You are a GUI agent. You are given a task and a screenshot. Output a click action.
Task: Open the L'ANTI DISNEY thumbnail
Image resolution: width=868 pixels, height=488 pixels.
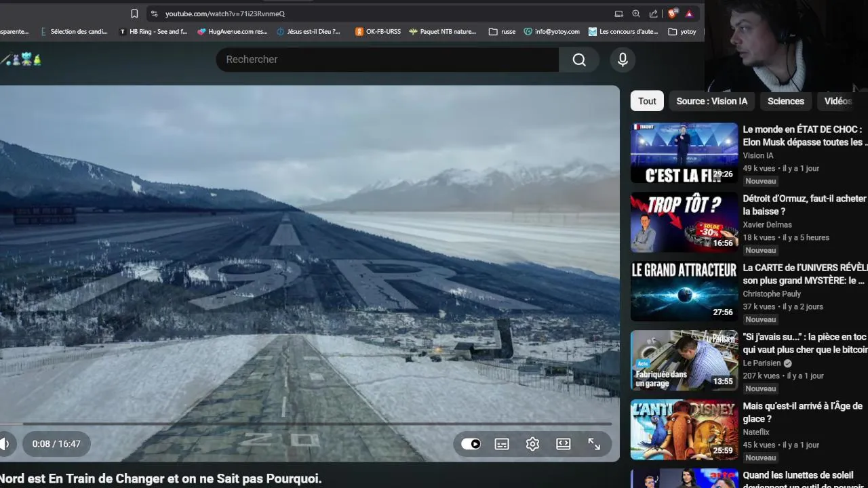point(684,429)
